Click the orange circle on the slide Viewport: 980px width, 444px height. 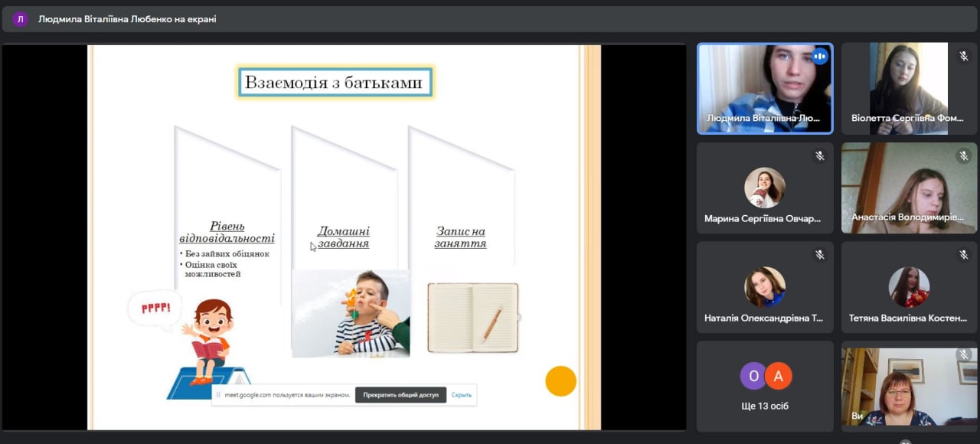560,381
